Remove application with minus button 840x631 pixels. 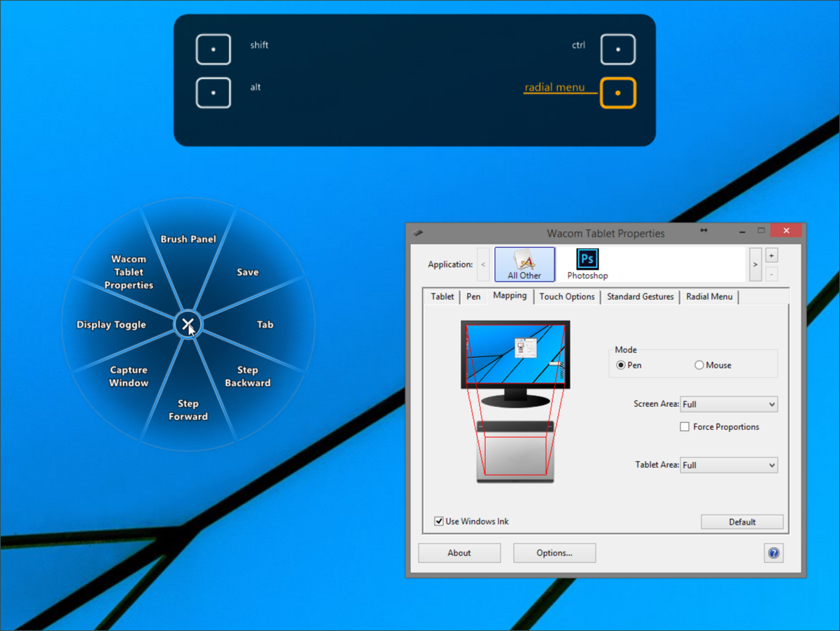pos(771,275)
